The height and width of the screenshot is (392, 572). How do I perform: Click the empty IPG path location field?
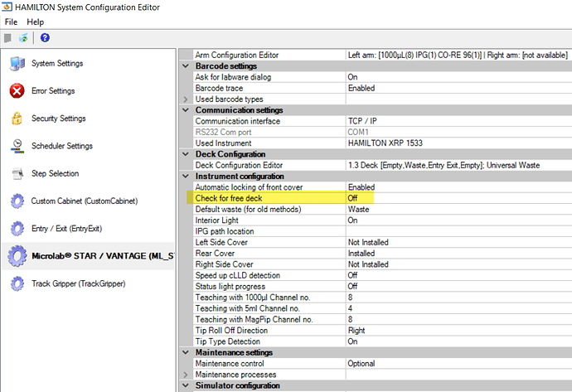click(459, 231)
